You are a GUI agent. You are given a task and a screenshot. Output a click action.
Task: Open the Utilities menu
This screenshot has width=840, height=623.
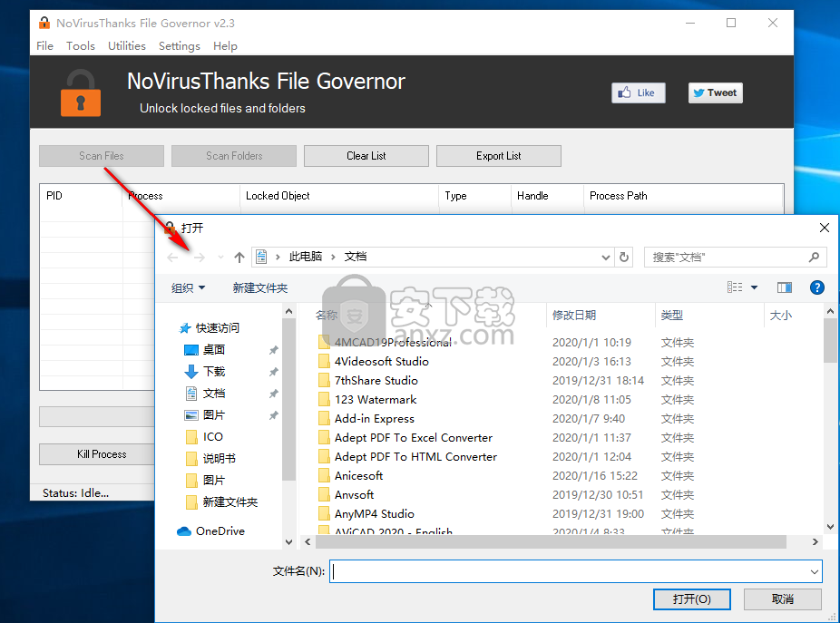pos(126,46)
